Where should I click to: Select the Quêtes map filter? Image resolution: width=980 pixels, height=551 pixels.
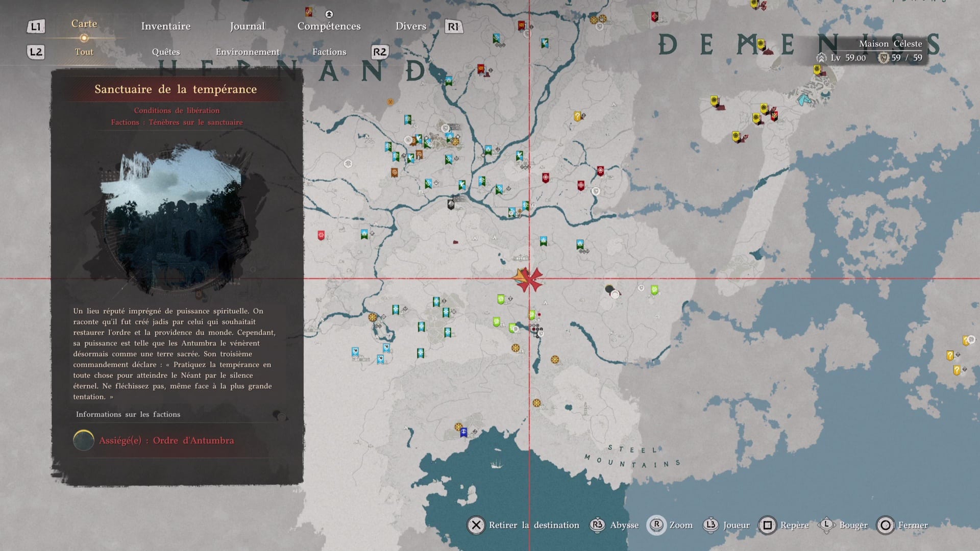click(166, 52)
